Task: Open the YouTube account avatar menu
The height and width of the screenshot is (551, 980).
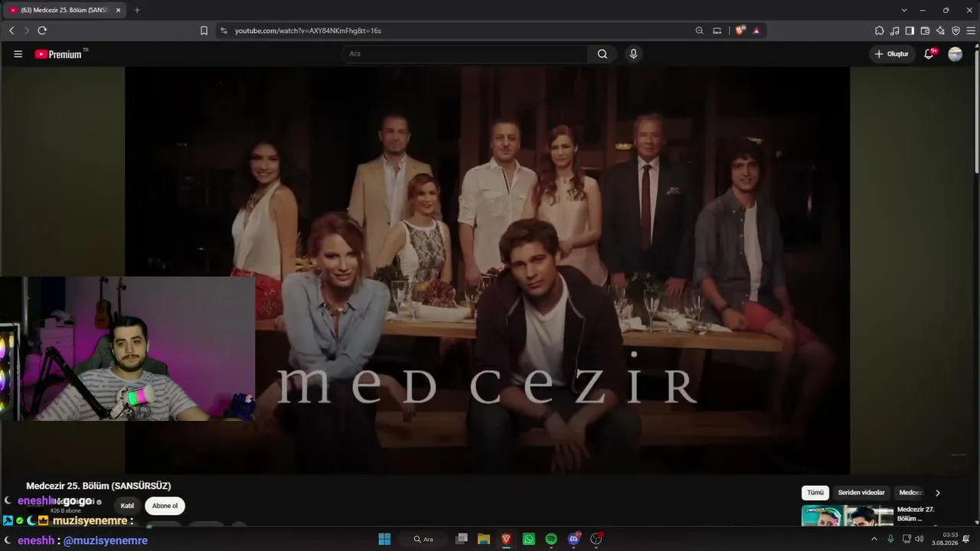Action: click(955, 54)
